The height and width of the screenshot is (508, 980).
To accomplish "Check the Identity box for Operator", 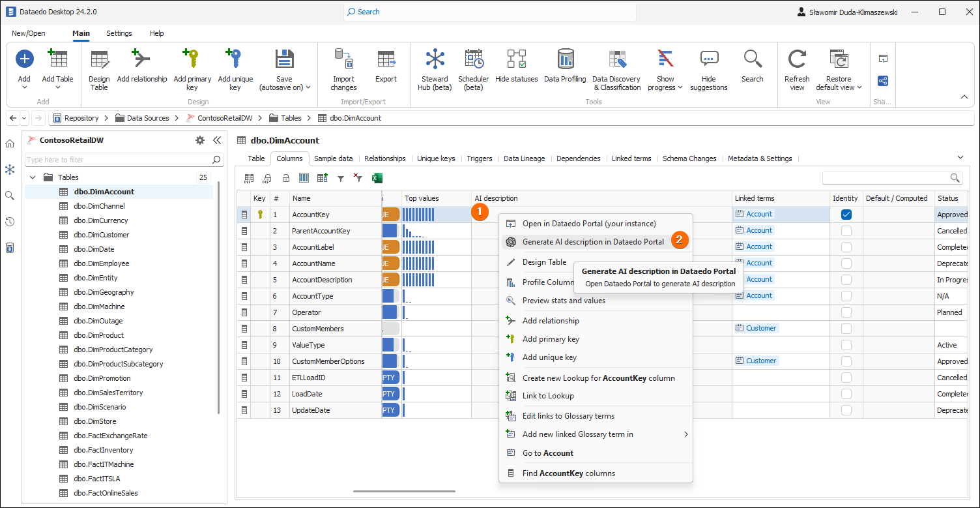I will (846, 312).
